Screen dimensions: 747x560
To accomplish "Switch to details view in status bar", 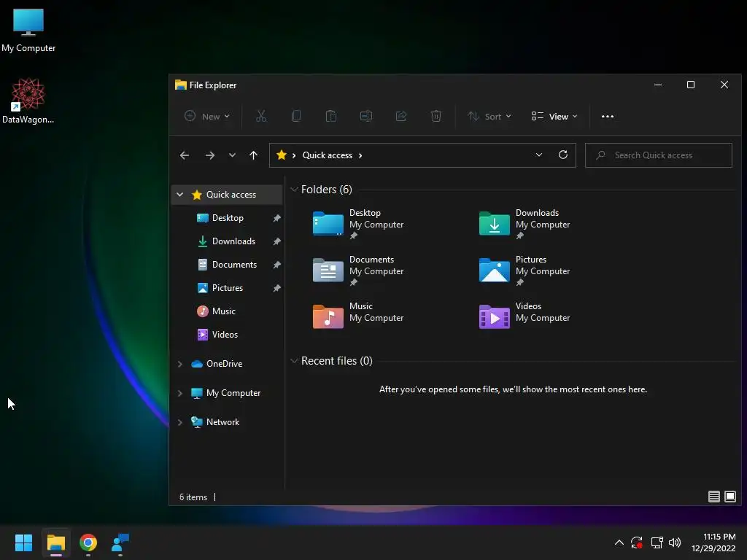I will (713, 497).
